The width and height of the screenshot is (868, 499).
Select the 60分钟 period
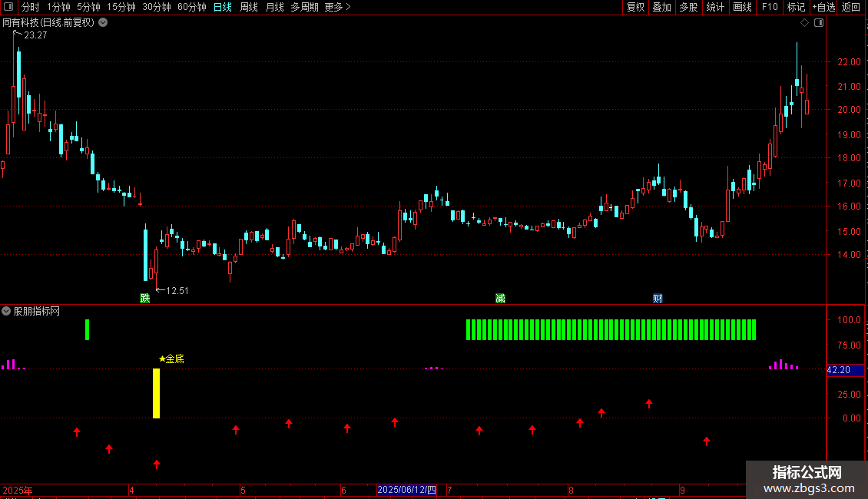[x=192, y=7]
